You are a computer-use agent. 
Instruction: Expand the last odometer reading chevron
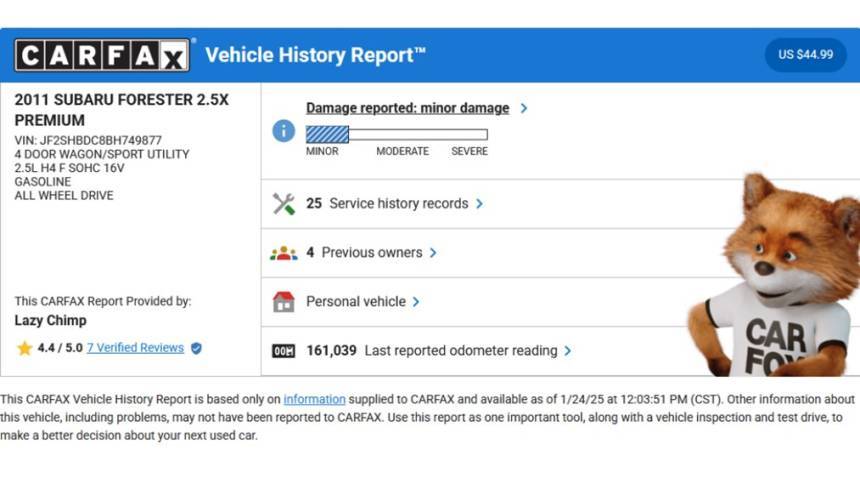tap(568, 351)
